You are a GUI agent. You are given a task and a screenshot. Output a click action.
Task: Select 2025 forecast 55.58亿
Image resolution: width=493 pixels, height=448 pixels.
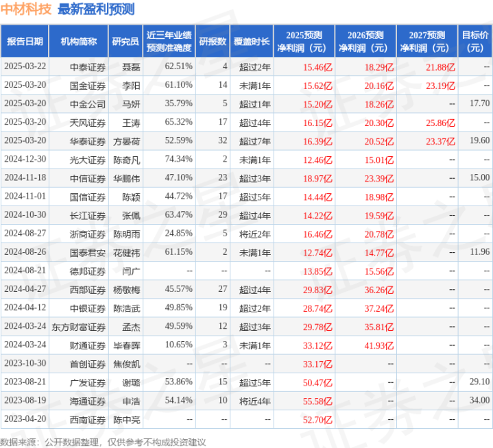(x=317, y=401)
